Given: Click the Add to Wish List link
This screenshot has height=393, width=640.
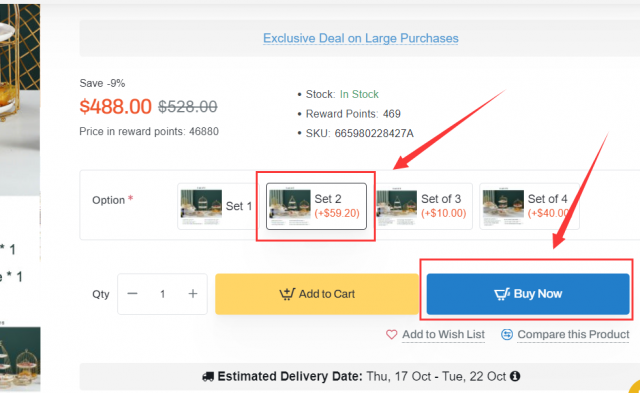Looking at the screenshot, I should coord(443,335).
